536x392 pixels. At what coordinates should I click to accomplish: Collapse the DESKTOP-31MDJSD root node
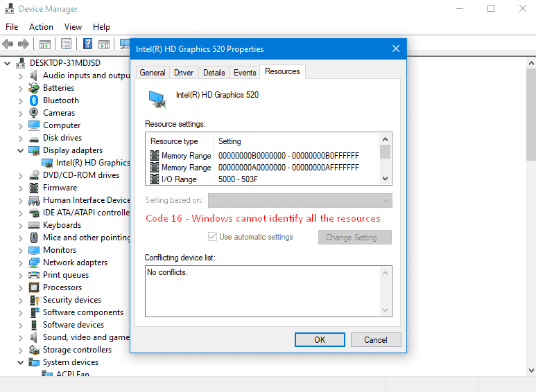[x=7, y=63]
